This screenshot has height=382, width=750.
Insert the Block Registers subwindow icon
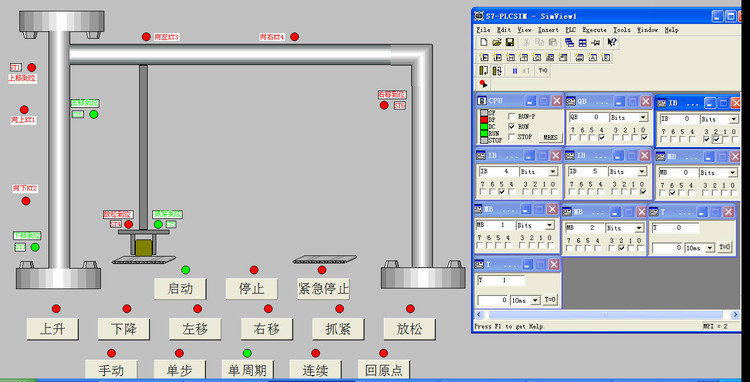(606, 57)
